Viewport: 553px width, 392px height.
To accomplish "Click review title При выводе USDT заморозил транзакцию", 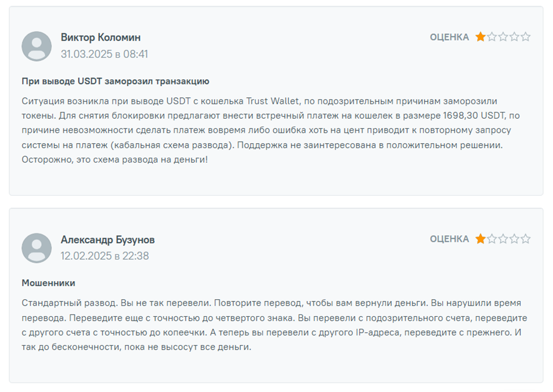I will [115, 81].
